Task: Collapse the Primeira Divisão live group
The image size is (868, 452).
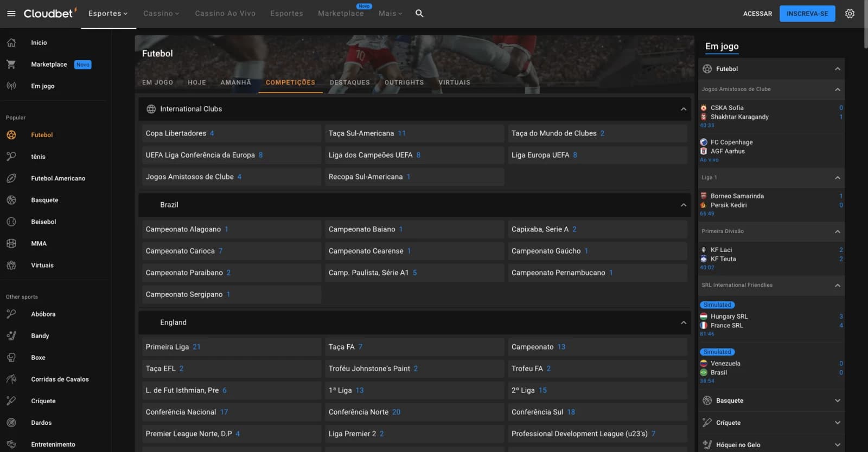Action: (838, 231)
